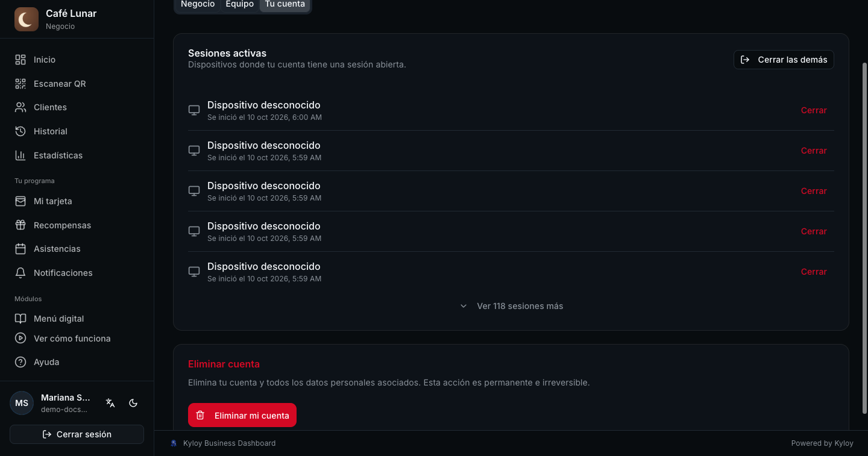The image size is (868, 456).
Task: Toggle dark mode with the moon icon
Action: point(134,403)
